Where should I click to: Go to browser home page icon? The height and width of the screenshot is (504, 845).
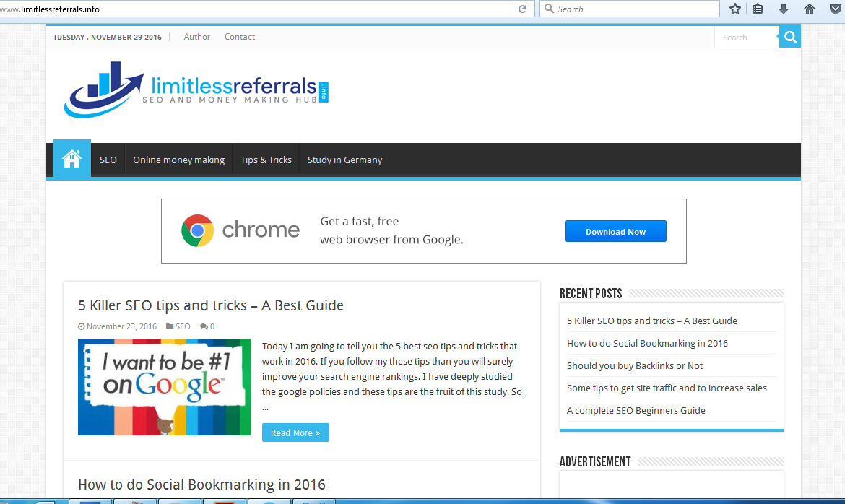(x=810, y=9)
